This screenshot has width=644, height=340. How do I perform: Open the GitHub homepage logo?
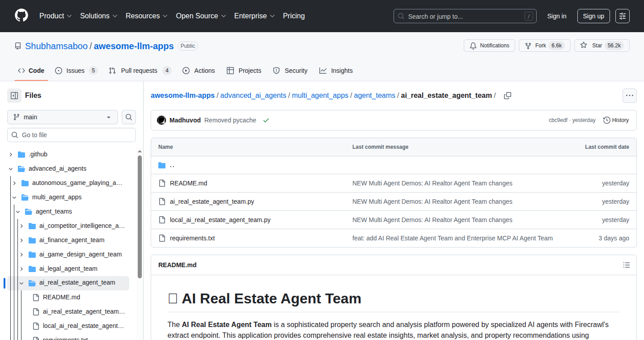(21, 16)
